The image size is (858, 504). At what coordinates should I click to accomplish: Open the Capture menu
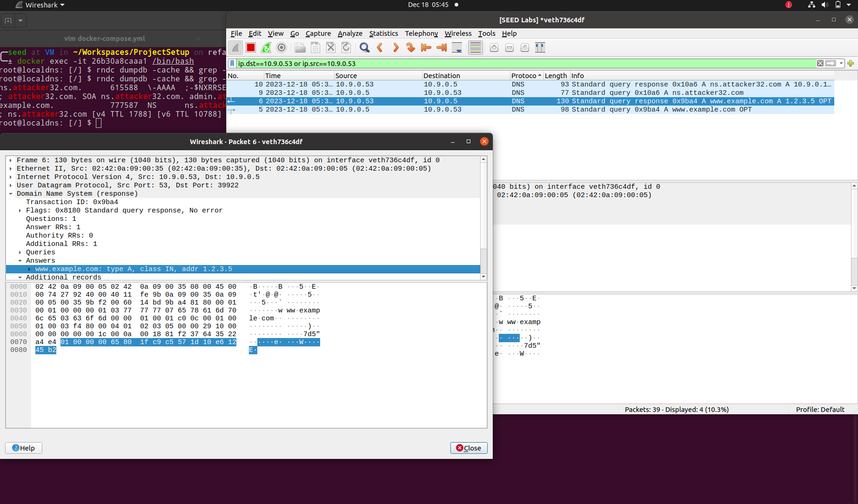point(318,33)
